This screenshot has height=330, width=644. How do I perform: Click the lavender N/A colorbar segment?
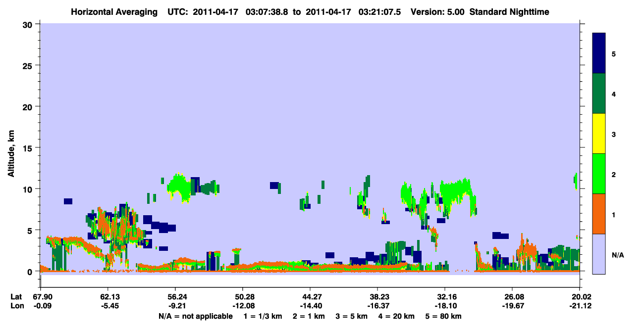599,253
